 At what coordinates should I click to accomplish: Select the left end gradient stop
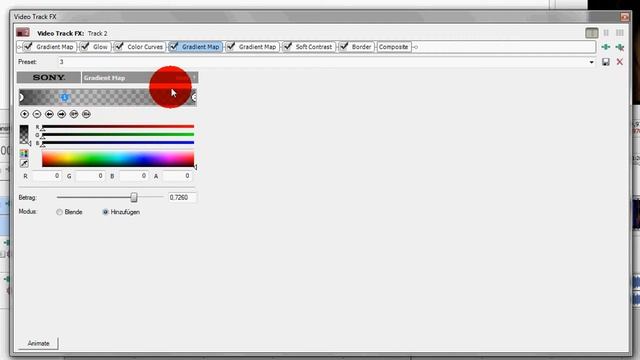pyautogui.click(x=21, y=98)
